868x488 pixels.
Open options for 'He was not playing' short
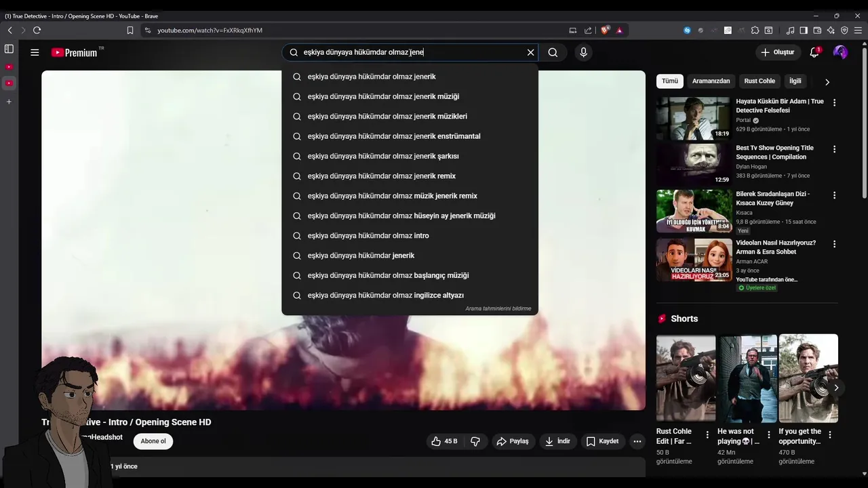(x=768, y=434)
